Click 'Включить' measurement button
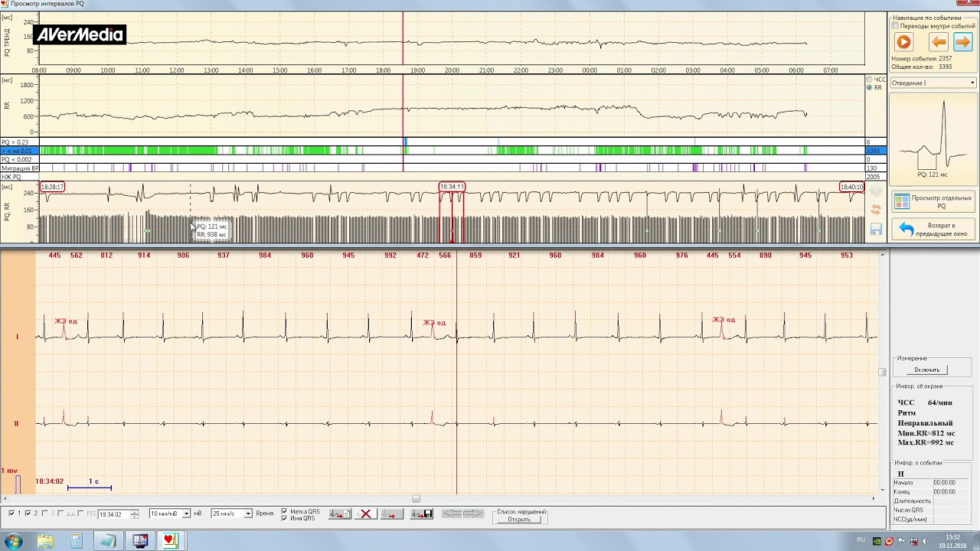Image resolution: width=980 pixels, height=551 pixels. [x=926, y=370]
